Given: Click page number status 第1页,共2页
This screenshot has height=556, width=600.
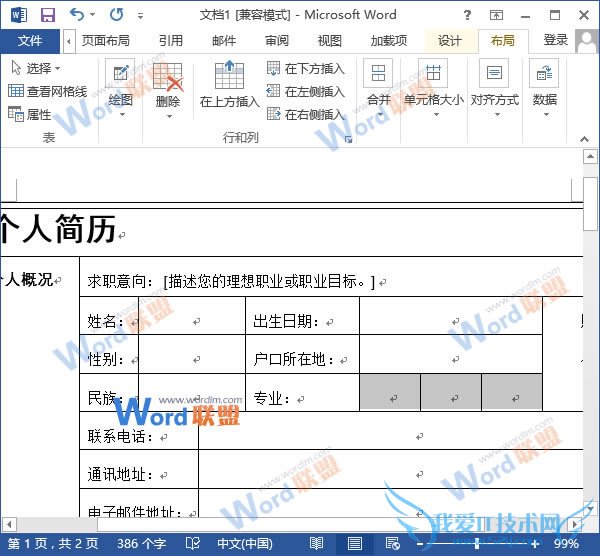Looking at the screenshot, I should [x=53, y=544].
